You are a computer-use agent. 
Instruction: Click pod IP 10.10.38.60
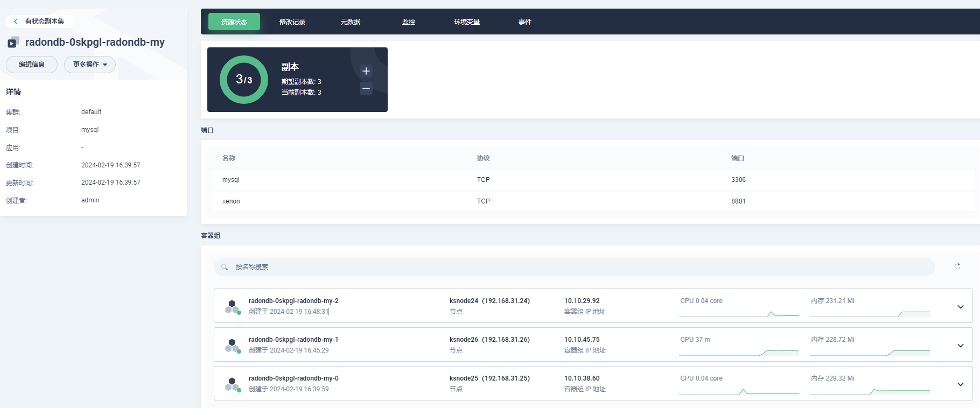tap(582, 378)
